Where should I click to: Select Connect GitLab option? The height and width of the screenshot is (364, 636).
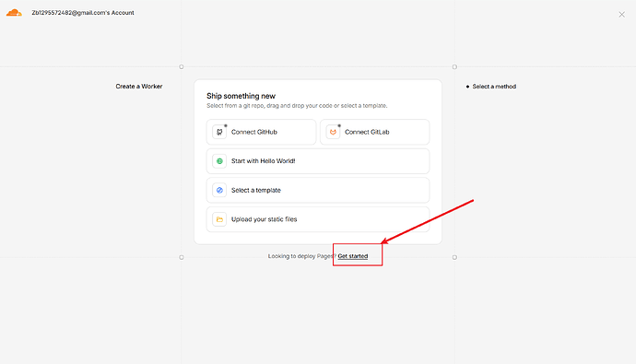click(375, 132)
